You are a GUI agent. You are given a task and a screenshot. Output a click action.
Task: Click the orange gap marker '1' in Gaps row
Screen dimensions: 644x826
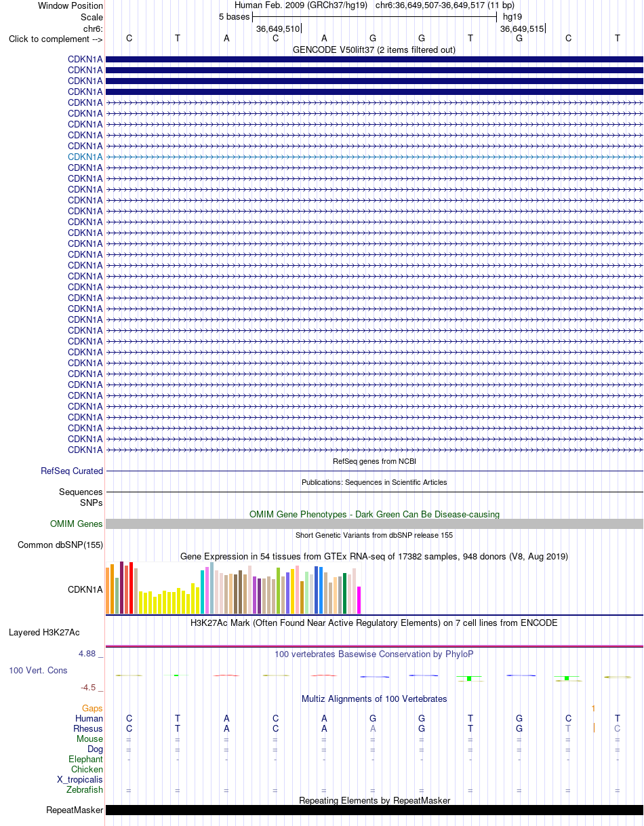point(593,708)
